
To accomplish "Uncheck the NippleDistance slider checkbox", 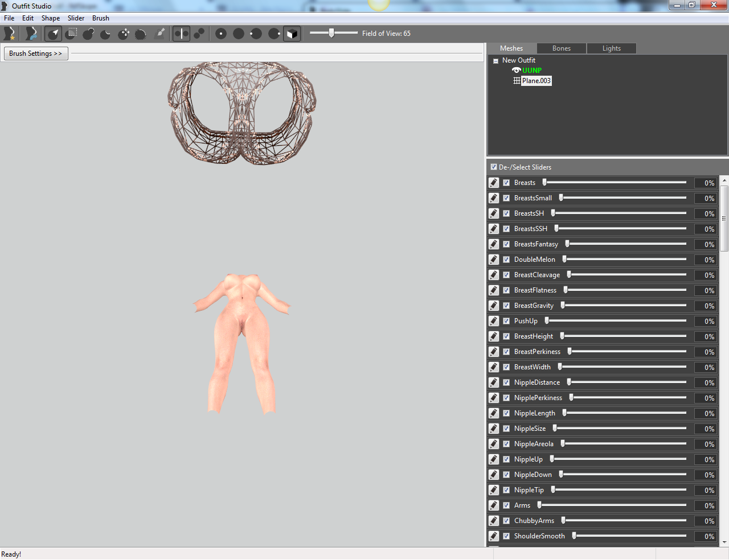I will point(506,382).
